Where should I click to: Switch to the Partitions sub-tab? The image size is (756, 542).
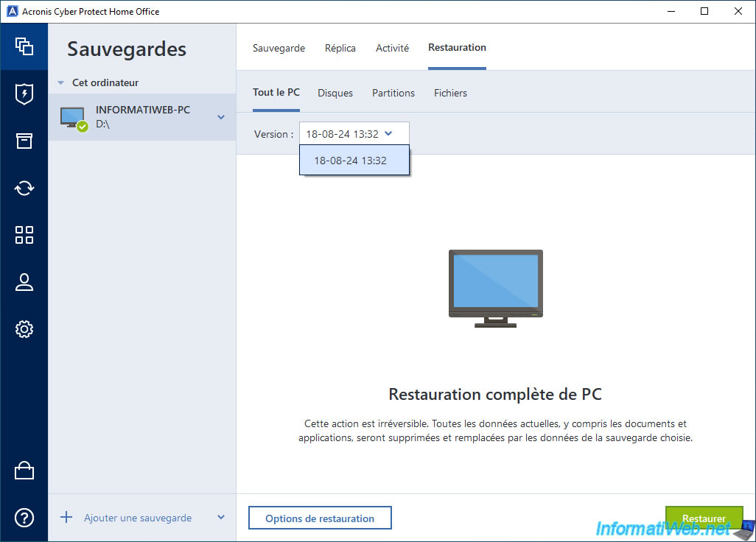pos(393,93)
